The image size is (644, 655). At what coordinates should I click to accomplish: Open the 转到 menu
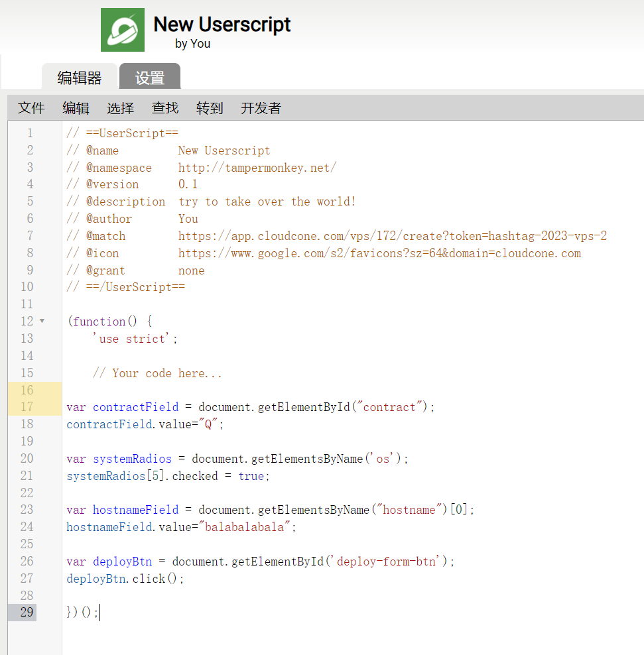(x=210, y=108)
